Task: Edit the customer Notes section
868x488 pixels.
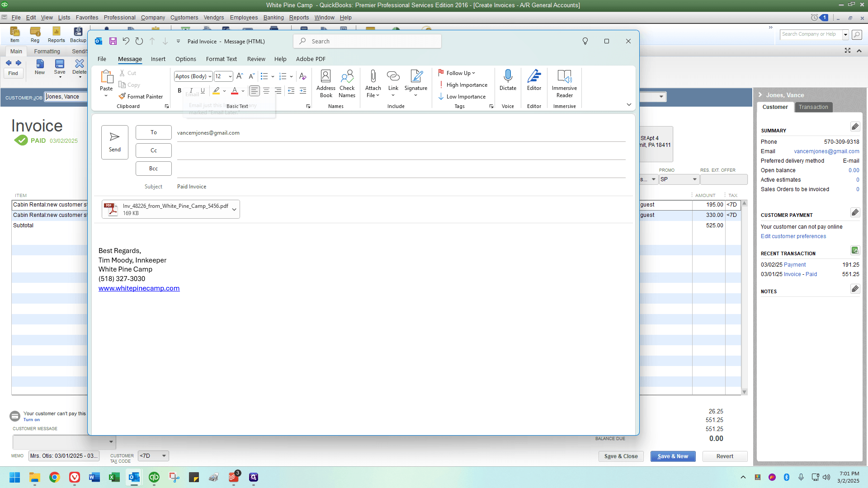Action: 855,289
